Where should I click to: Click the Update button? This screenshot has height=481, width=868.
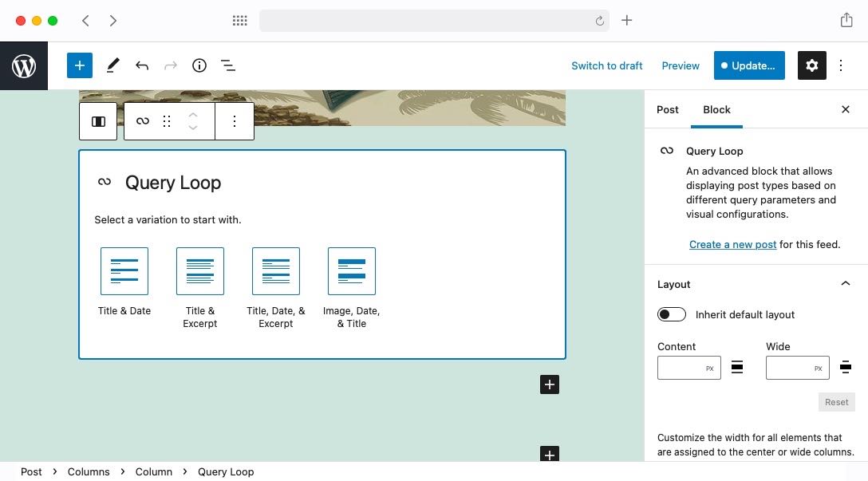pos(748,65)
